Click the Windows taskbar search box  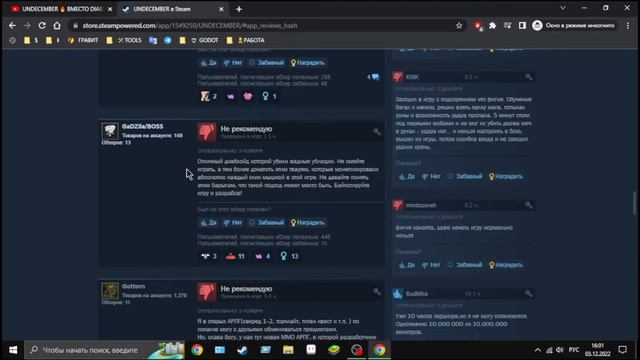[x=105, y=350]
